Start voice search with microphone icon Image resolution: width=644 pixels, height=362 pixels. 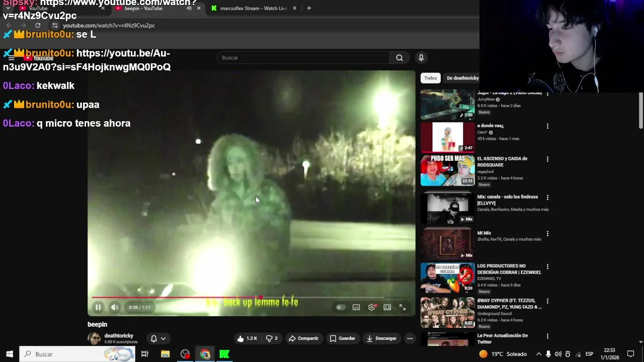tap(421, 58)
